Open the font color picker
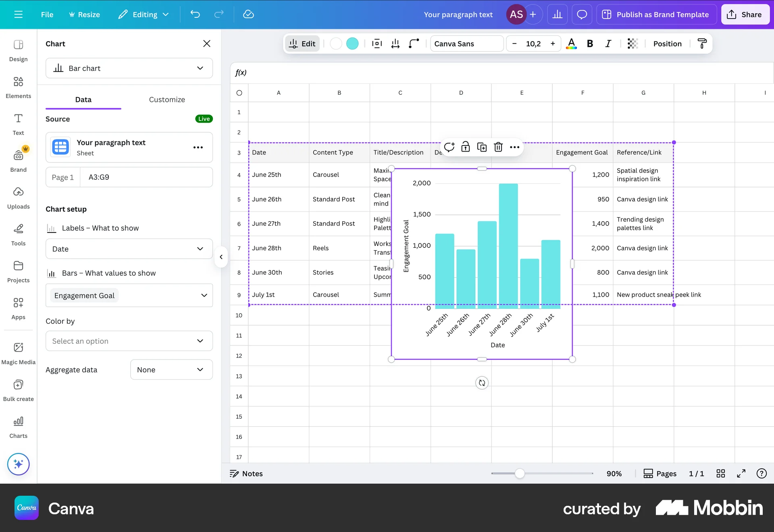Viewport: 774px width, 532px height. click(x=571, y=44)
